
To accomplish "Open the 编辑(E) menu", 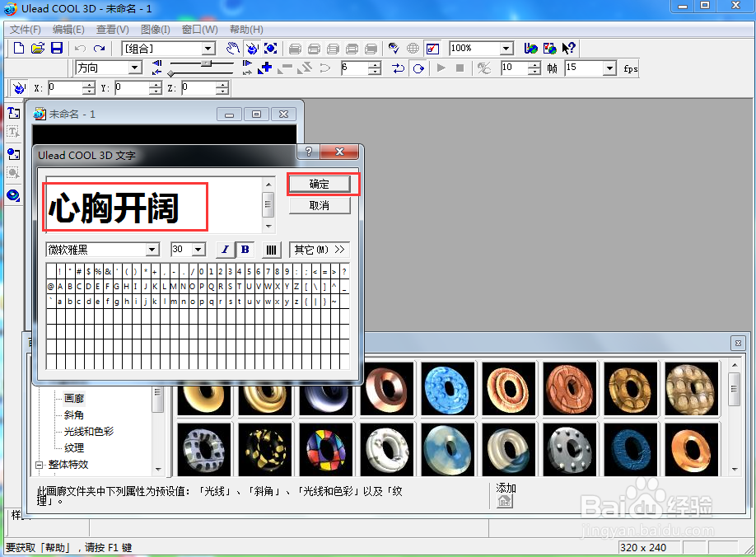I will point(68,30).
